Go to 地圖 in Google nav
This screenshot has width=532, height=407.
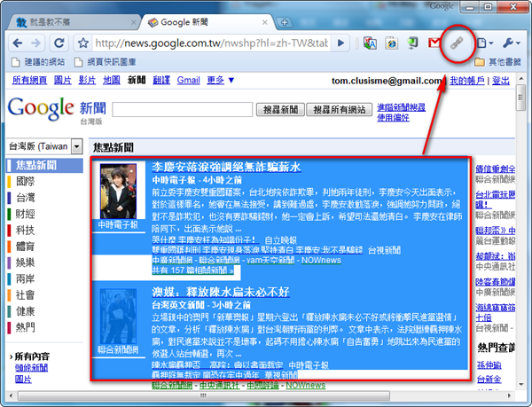point(112,81)
